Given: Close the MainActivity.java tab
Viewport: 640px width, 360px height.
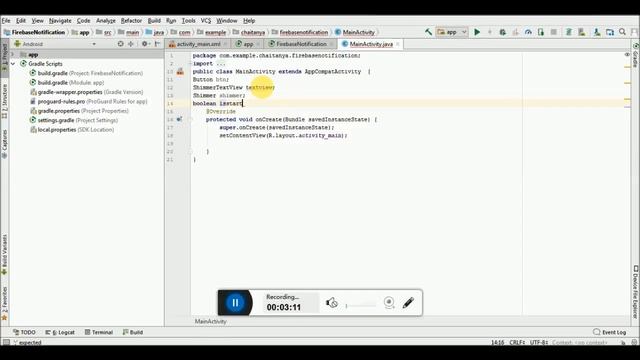Looking at the screenshot, I should [398, 44].
